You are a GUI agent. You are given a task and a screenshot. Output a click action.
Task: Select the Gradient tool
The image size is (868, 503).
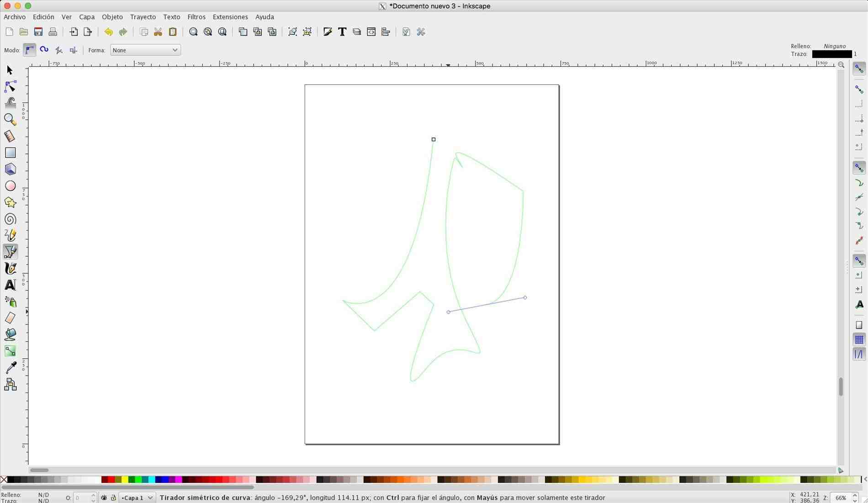[x=10, y=351]
